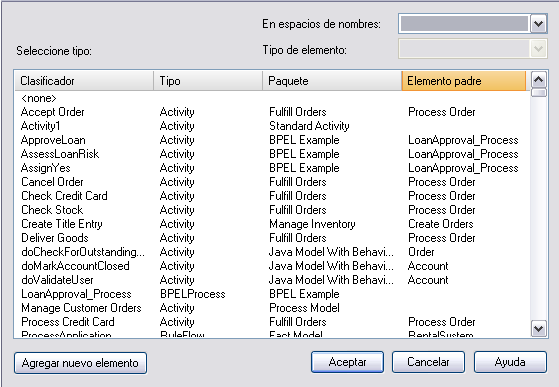Confirm with the Aceptar button
Image resolution: width=559 pixels, height=387 pixels.
coord(347,362)
